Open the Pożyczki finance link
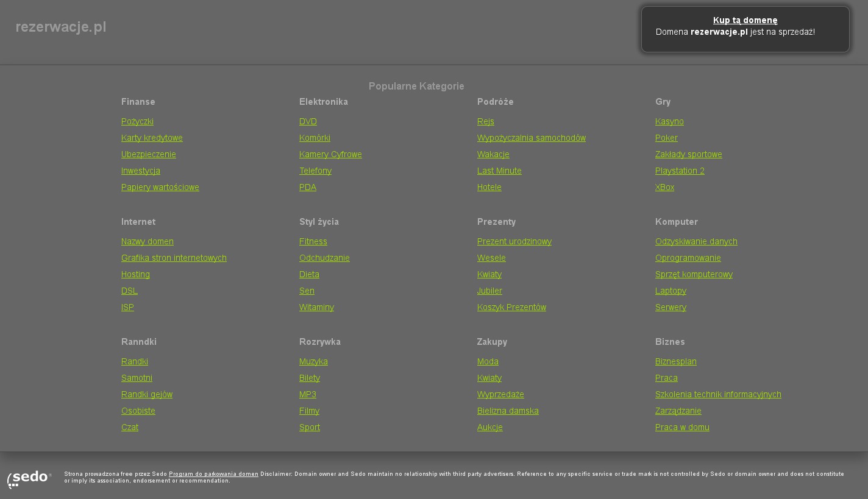 pos(137,121)
